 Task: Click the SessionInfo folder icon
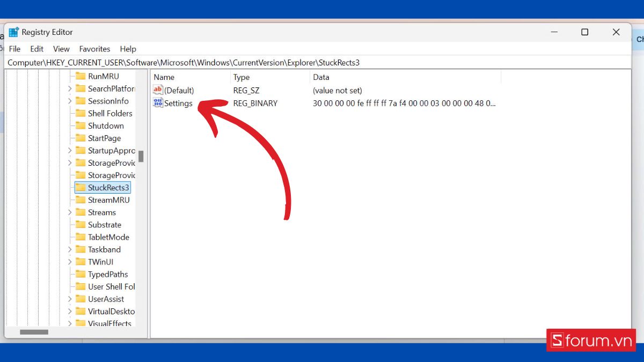coord(80,101)
